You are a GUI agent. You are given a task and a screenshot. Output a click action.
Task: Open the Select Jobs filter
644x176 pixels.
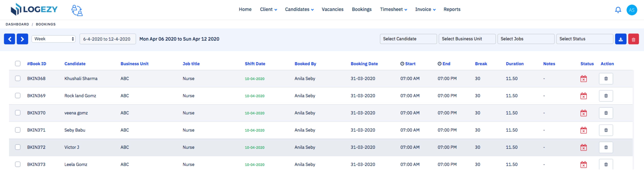[x=526, y=39]
